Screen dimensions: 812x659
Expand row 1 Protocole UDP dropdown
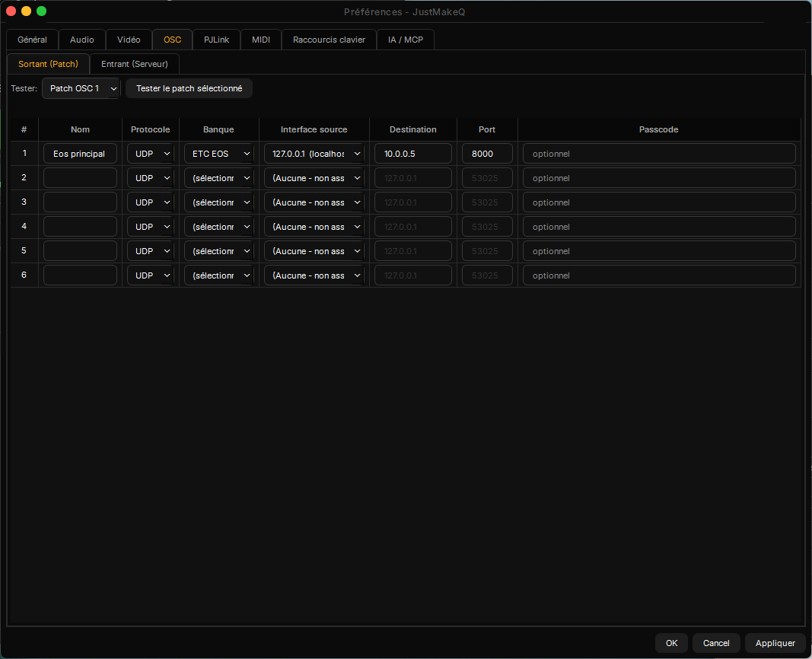click(150, 154)
